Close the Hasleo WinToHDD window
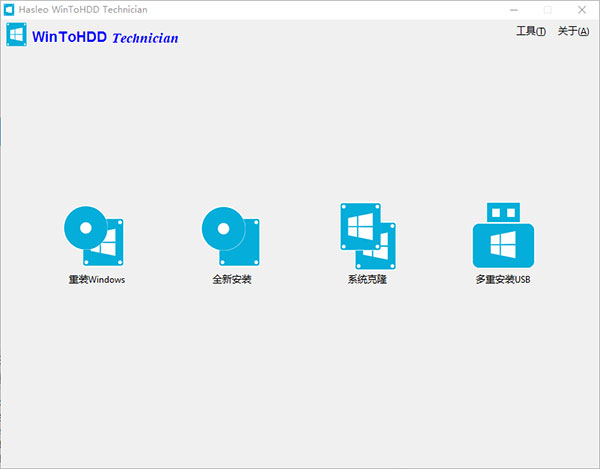The width and height of the screenshot is (600, 469). (x=582, y=10)
